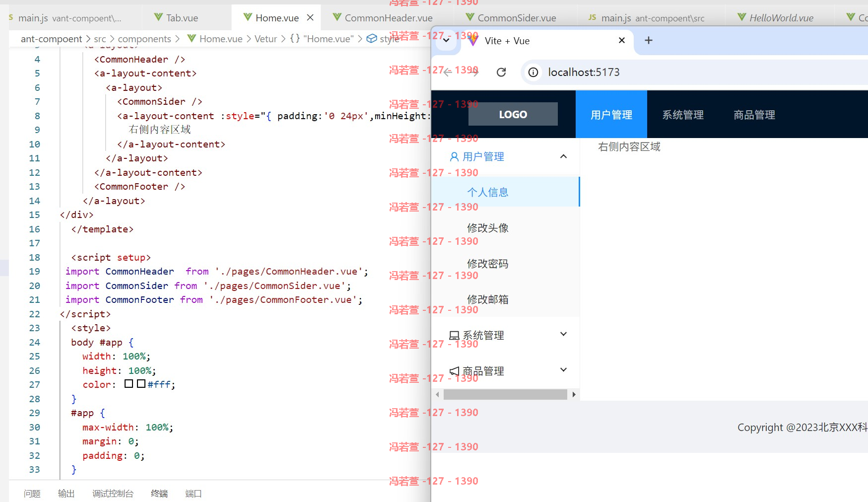Viewport: 868px width, 502px height.
Task: Select Vetur in the breadcrumb path
Action: coord(266,39)
